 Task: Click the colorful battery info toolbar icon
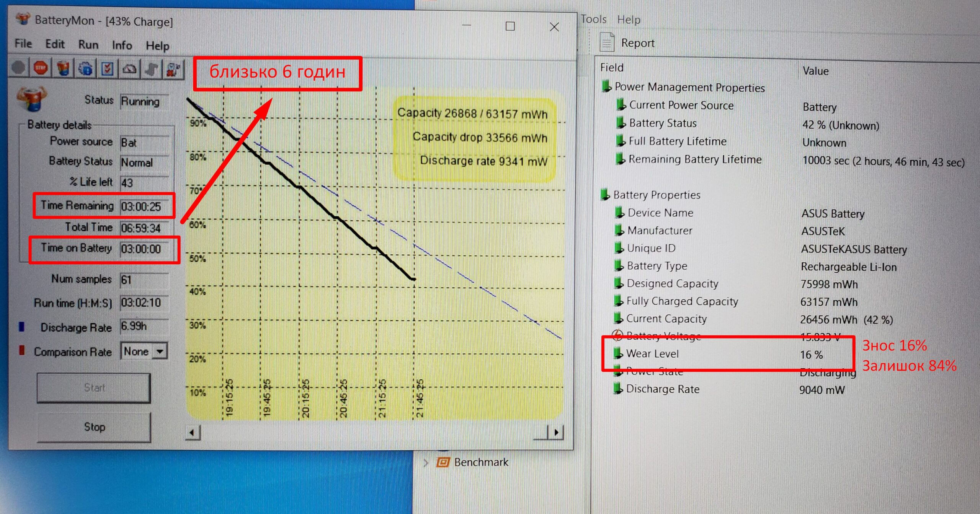[x=63, y=69]
